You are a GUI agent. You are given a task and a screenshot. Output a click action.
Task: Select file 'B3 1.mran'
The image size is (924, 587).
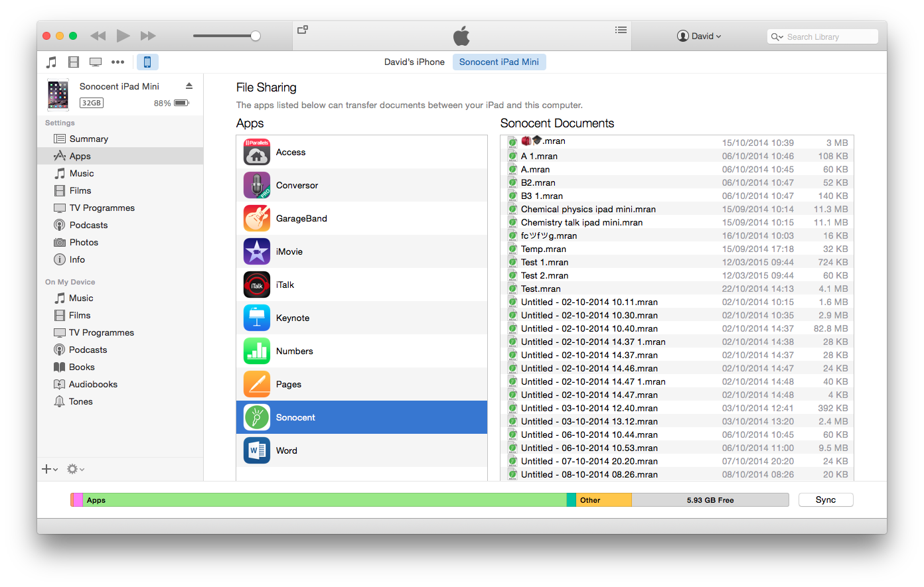click(x=677, y=196)
